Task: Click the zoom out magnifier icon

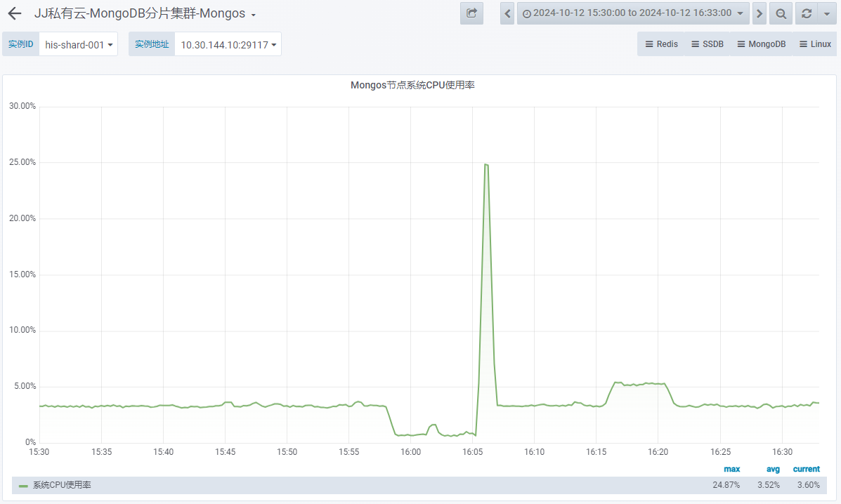Action: 781,13
